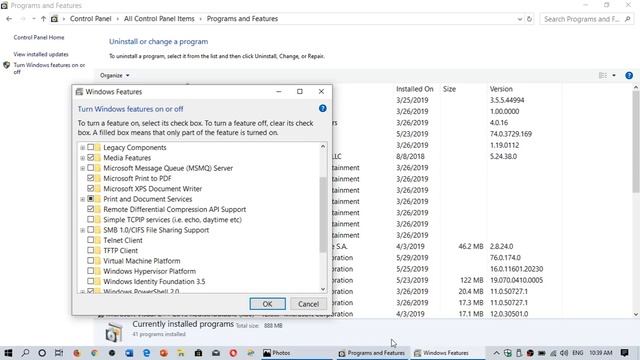This screenshot has height=360, width=640.
Task: Check Windows Hypervisor Platform box
Action: pos(91,271)
